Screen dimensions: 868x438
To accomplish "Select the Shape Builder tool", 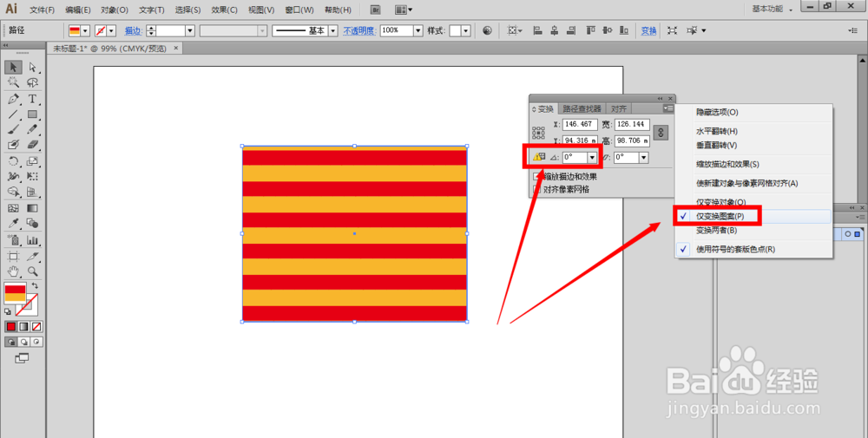I will click(x=13, y=192).
